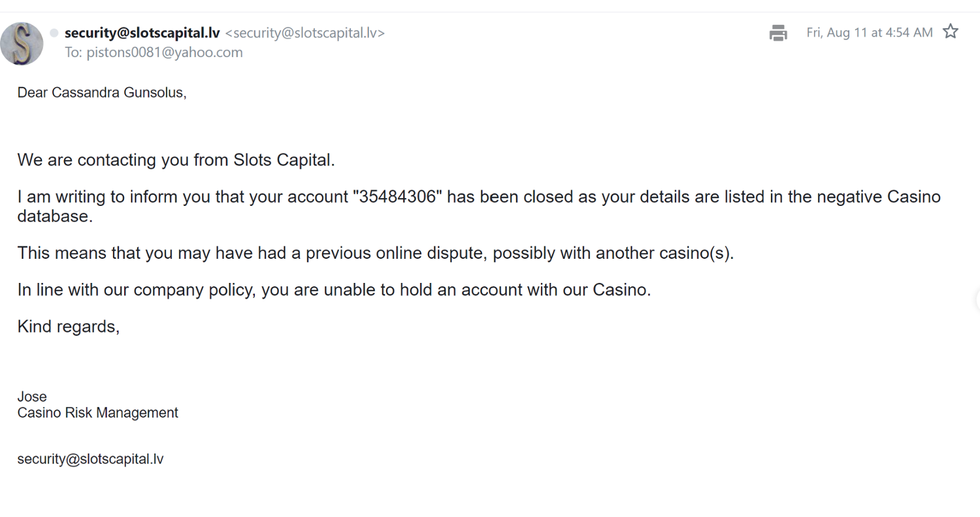Click the signature name Jose
This screenshot has height=517, width=980.
[32, 397]
